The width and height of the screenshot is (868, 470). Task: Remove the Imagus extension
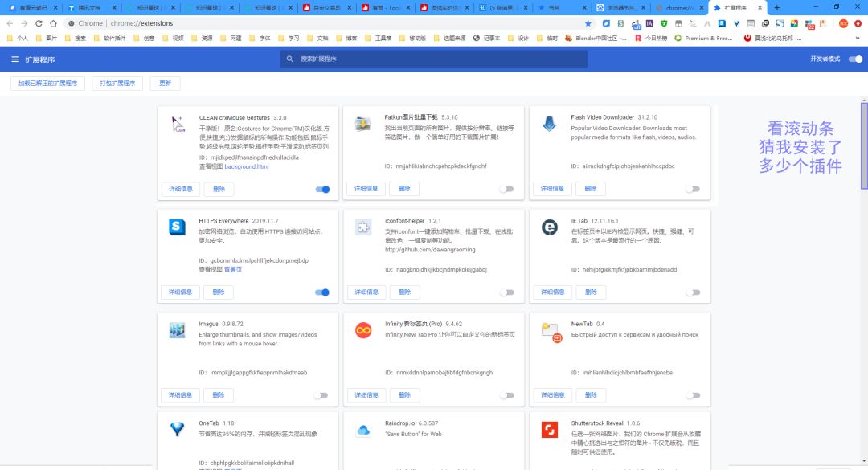click(x=219, y=394)
